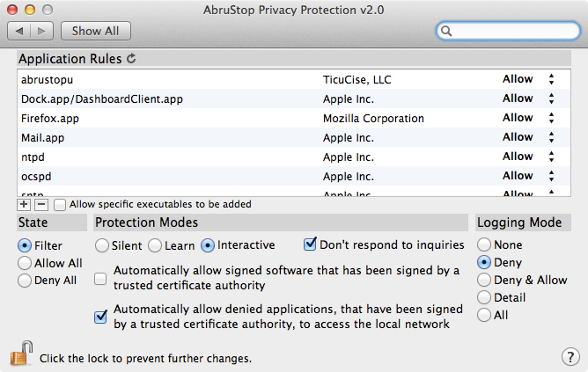588x372 pixels.
Task: Go back with the left arrow
Action: click(19, 31)
